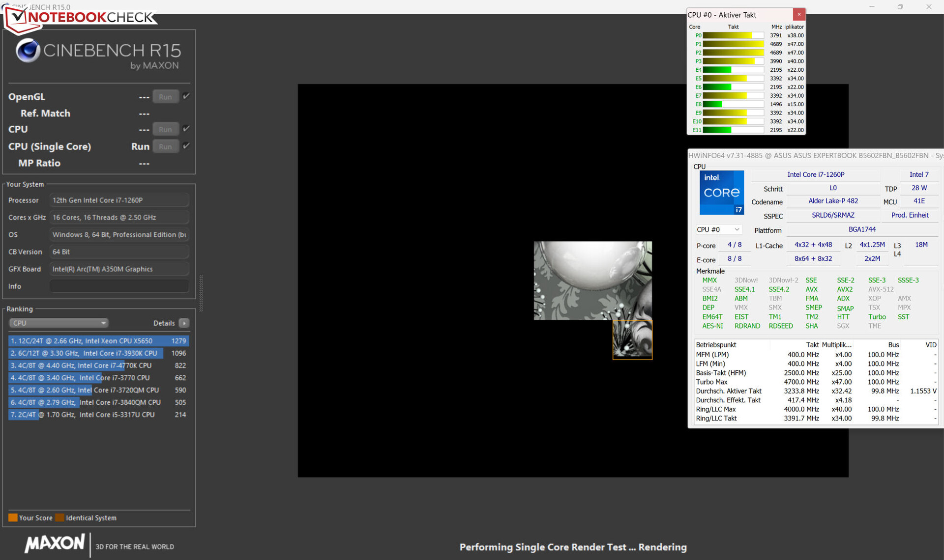Click the Run button for CPU (Single Core)
The width and height of the screenshot is (944, 560).
point(165,146)
